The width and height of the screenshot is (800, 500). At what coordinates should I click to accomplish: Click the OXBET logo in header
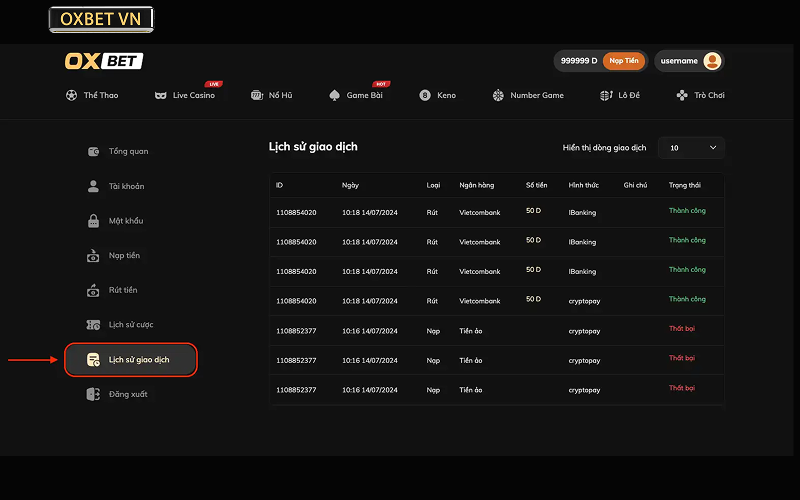point(104,61)
